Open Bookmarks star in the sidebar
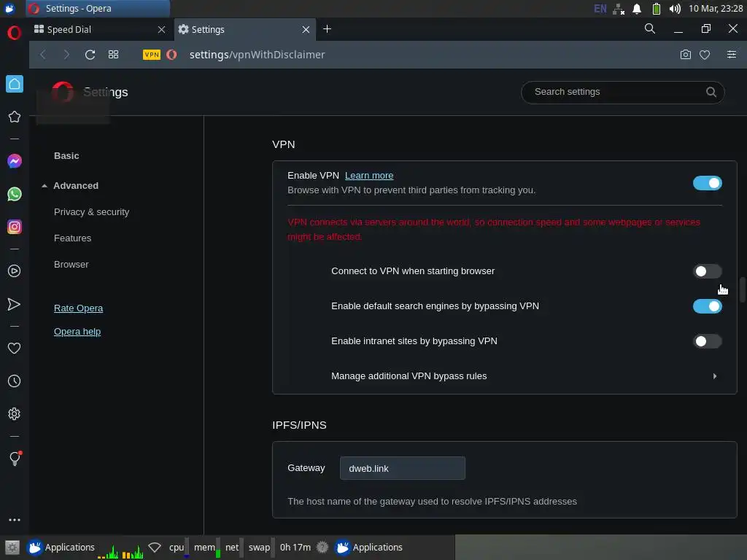The height and width of the screenshot is (560, 747). 15,117
